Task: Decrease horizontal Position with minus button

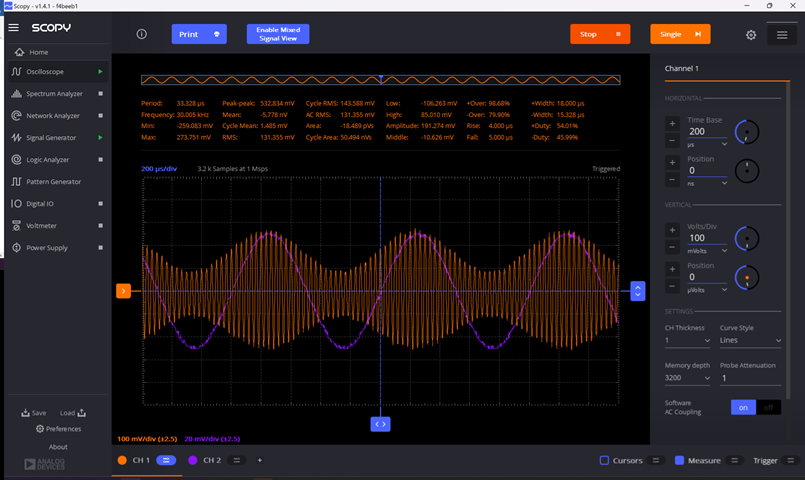Action: [672, 180]
